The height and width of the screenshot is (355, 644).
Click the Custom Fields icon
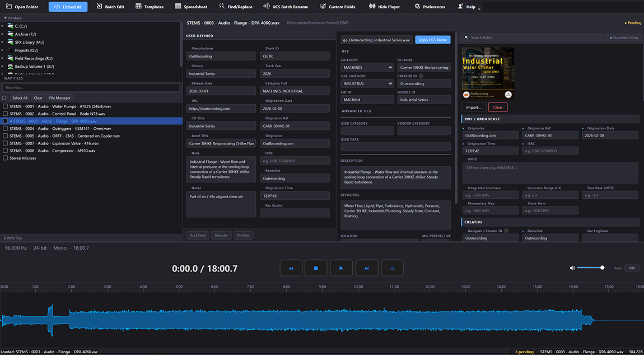click(323, 7)
